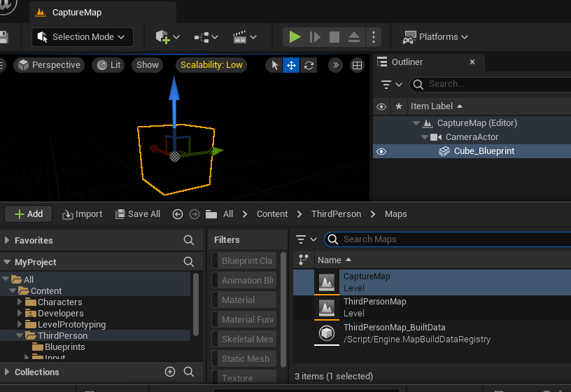Click the Skip frame advance button

[x=315, y=37]
